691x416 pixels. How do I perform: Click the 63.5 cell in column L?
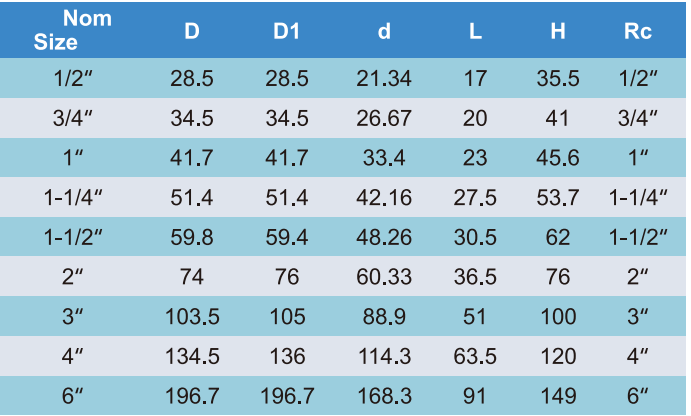pos(475,357)
